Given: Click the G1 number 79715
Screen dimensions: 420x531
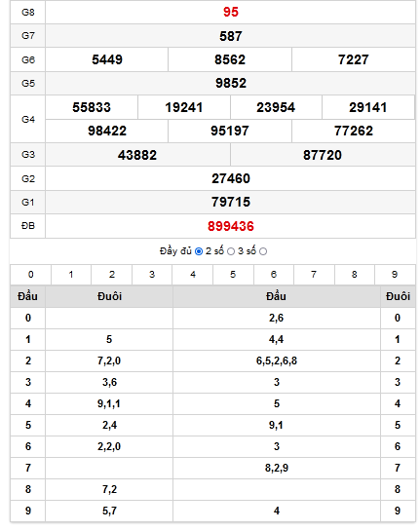Looking at the screenshot, I should coord(231,203).
